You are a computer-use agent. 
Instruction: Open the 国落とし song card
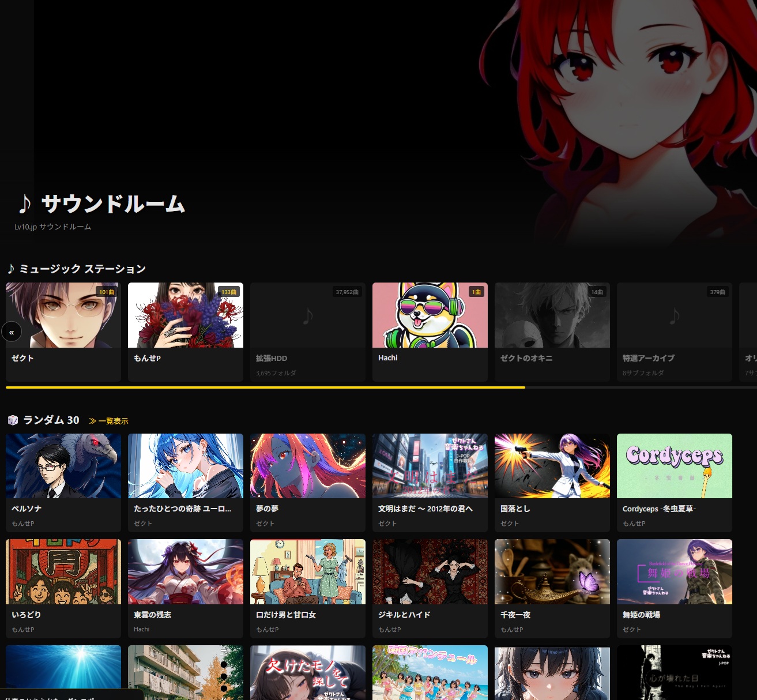tap(552, 482)
